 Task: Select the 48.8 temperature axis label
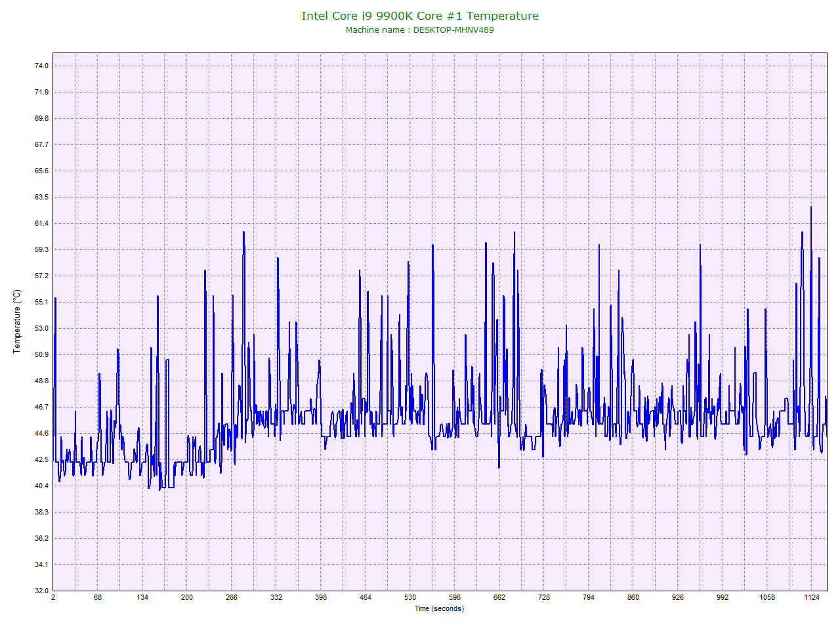41,381
